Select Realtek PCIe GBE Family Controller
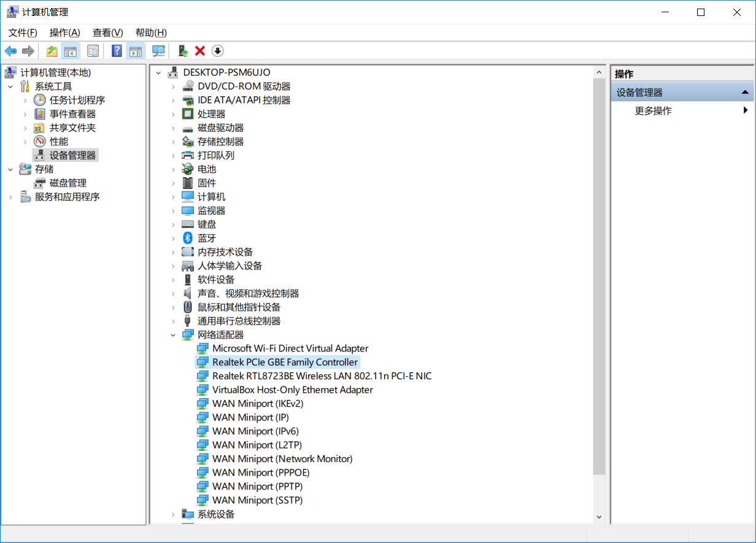The image size is (756, 543). pyautogui.click(x=285, y=362)
